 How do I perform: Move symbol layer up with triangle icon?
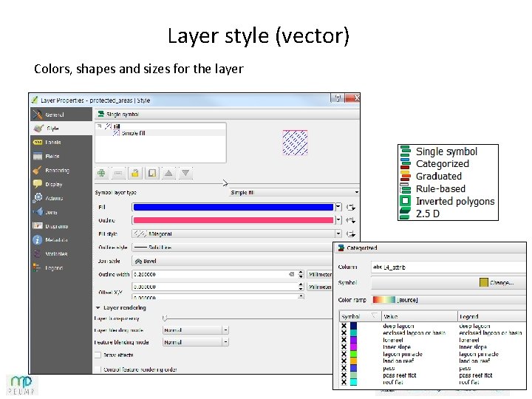coord(168,174)
